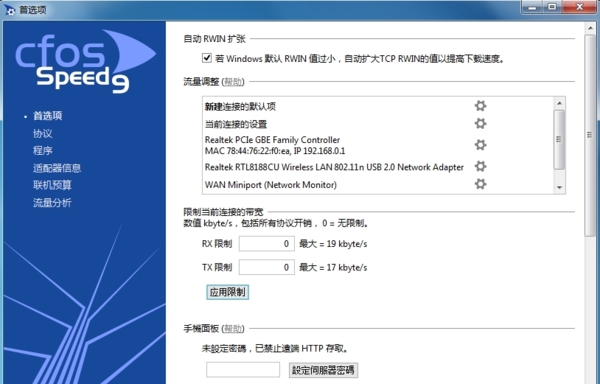Click the RX 限制 input field

pos(267,244)
